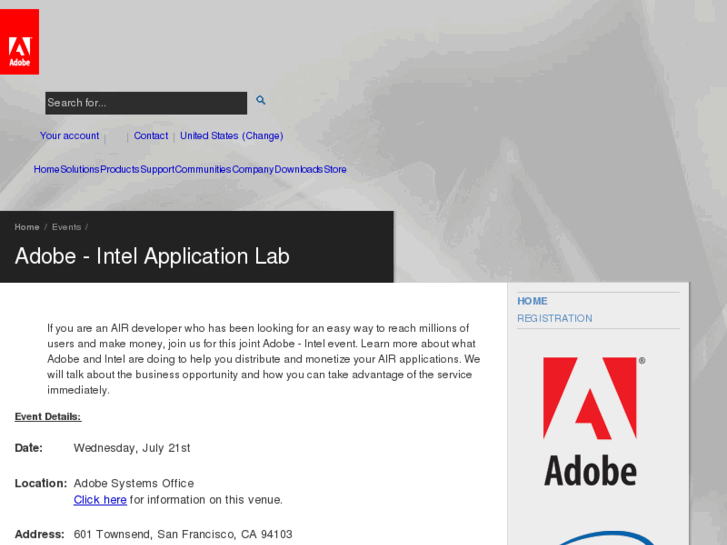Click the red Adobe logo in the header
The image size is (727, 545).
tap(19, 42)
